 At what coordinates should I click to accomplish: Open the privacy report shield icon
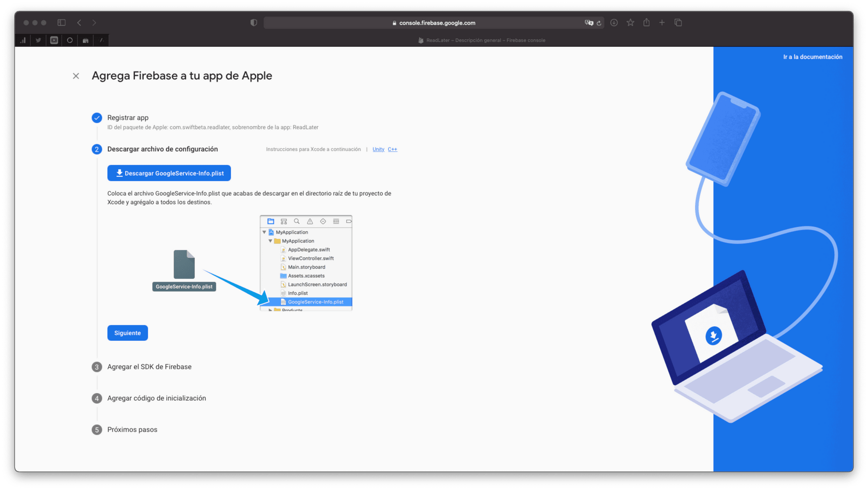point(254,23)
